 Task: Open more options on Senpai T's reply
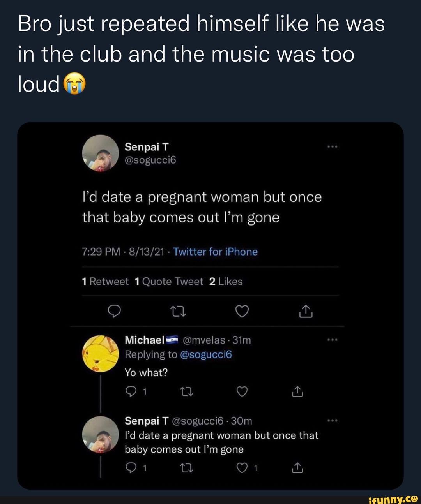point(332,421)
